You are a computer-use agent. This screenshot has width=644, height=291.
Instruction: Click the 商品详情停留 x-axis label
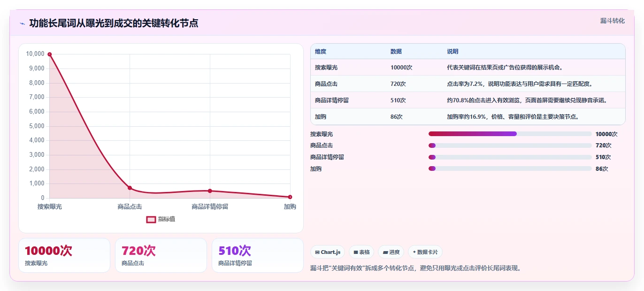210,207
